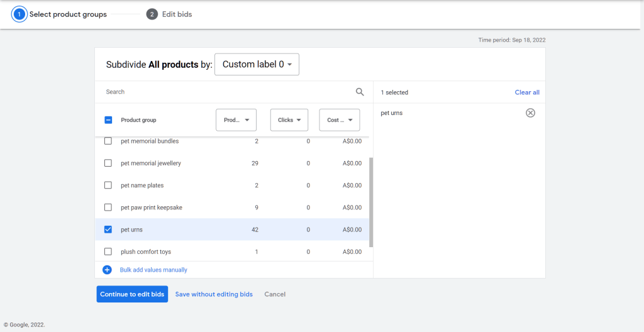Open the Custom label 0 dropdown
Screen dimensions: 644x332
coord(257,64)
